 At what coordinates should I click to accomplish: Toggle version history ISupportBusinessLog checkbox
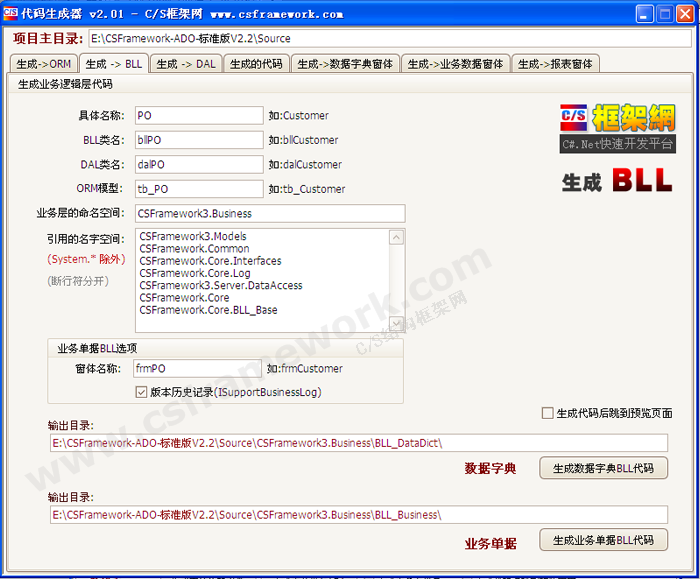[x=141, y=392]
